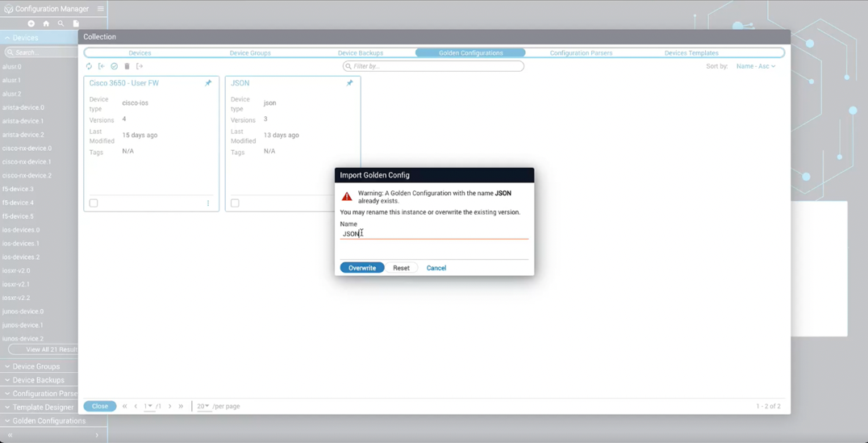Click the trash delete icon
The height and width of the screenshot is (443, 868).
[127, 66]
